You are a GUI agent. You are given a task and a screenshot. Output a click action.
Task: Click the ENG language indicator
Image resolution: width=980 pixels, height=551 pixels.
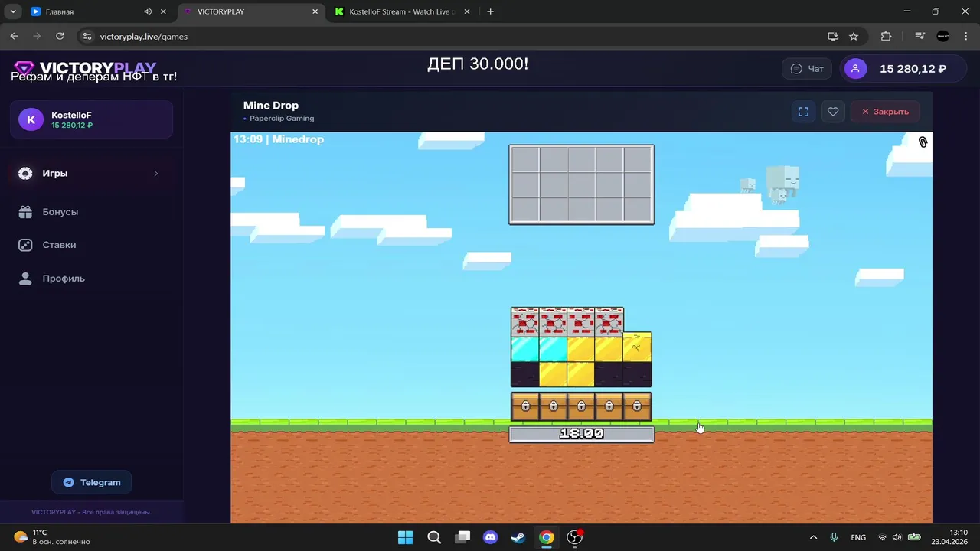tap(858, 537)
